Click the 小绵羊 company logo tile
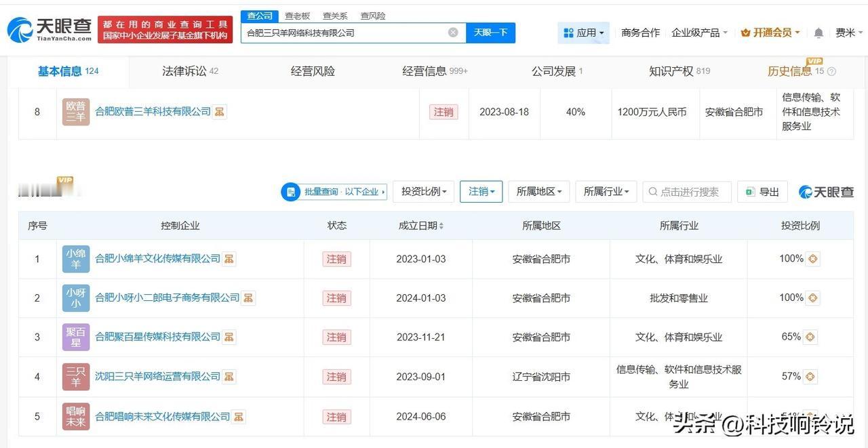 pos(76,259)
